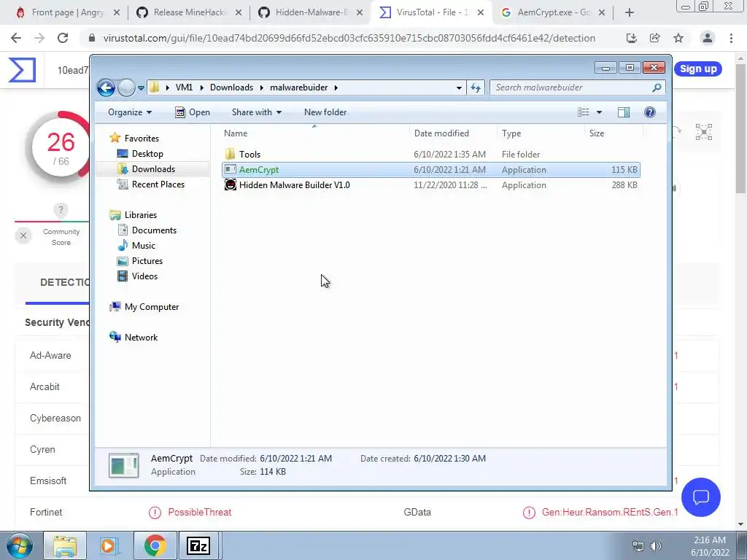
Task: Select the Tools folder
Action: [431, 155]
